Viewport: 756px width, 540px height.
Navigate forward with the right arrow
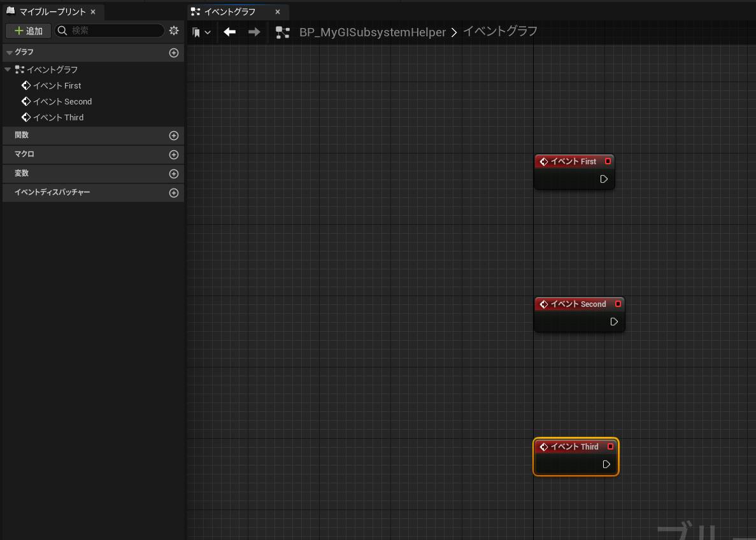pos(254,32)
